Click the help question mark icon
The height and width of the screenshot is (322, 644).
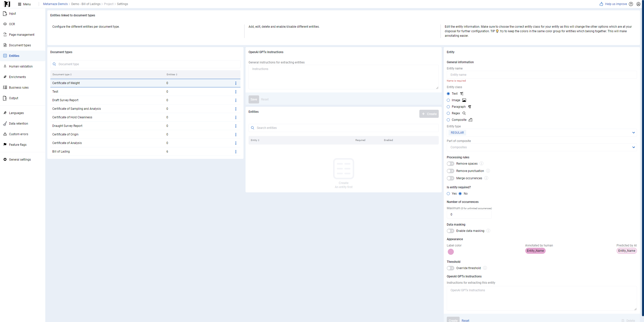[631, 4]
